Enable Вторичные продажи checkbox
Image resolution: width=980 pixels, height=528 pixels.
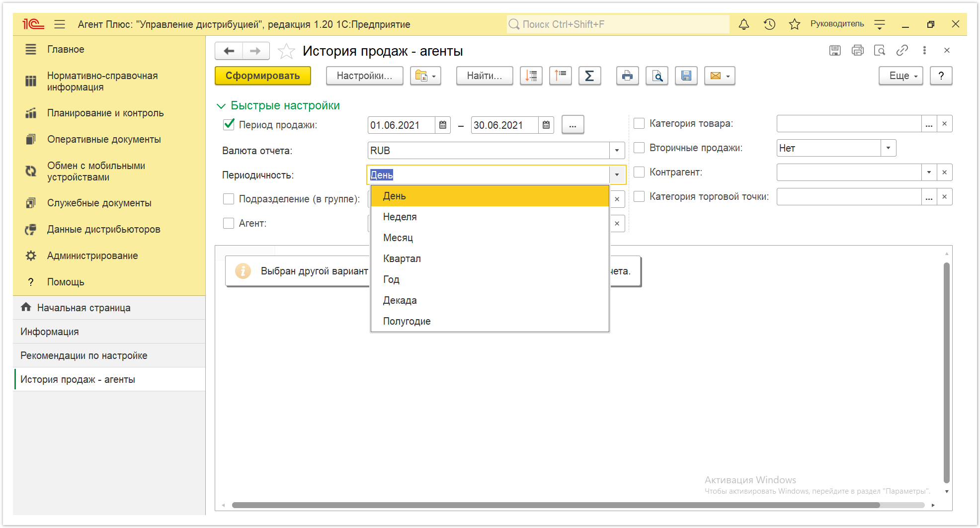coord(639,148)
